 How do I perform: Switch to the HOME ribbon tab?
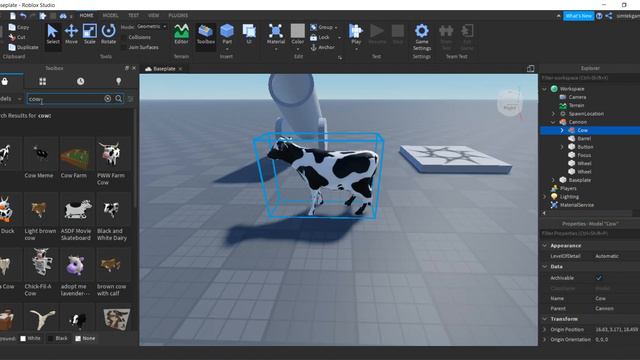(x=86, y=16)
